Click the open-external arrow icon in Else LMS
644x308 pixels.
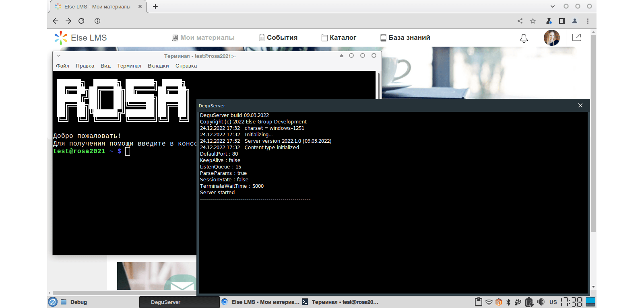click(576, 37)
